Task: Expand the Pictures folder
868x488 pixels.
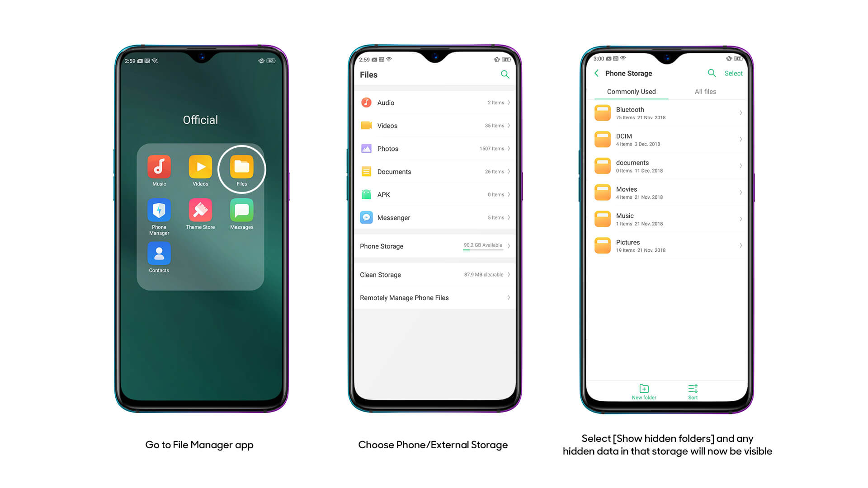Action: 668,245
